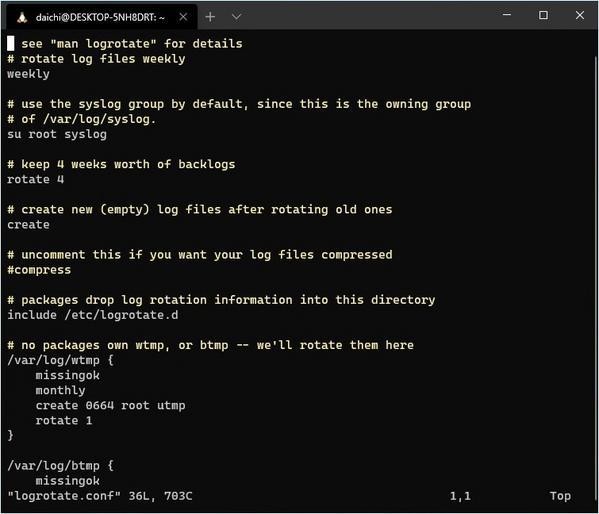Click the 'include /etc/logrotate.d' line

(93, 315)
